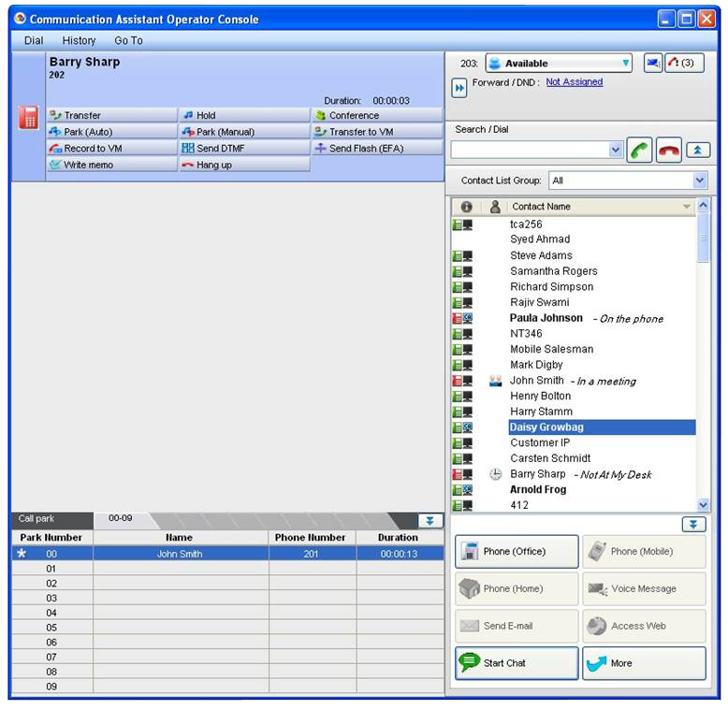The height and width of the screenshot is (709, 728).
Task: Click Send E-mail button
Action: click(x=517, y=626)
